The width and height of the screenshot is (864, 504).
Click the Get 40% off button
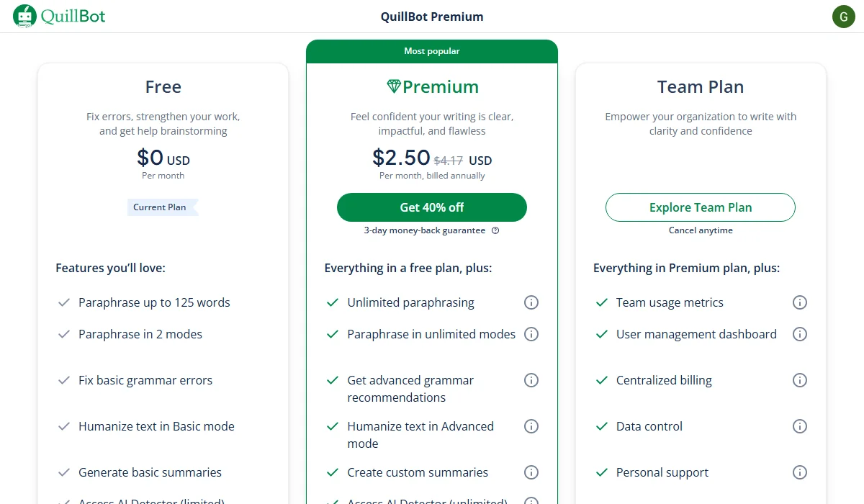[432, 207]
